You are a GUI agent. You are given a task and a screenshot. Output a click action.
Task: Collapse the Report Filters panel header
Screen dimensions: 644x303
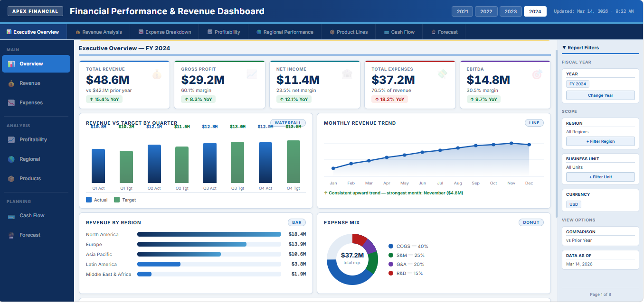point(600,48)
